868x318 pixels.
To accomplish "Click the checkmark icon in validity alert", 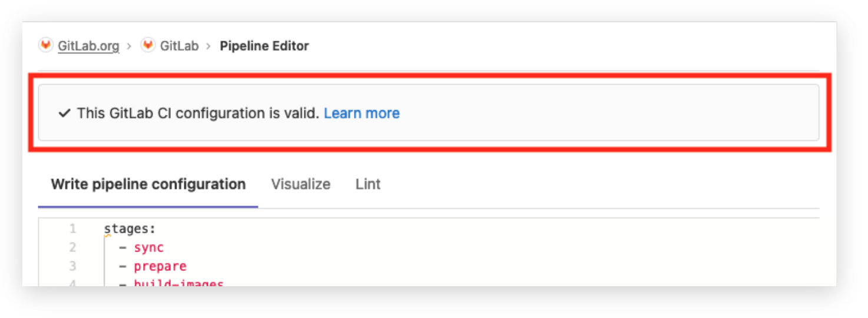I will point(65,113).
